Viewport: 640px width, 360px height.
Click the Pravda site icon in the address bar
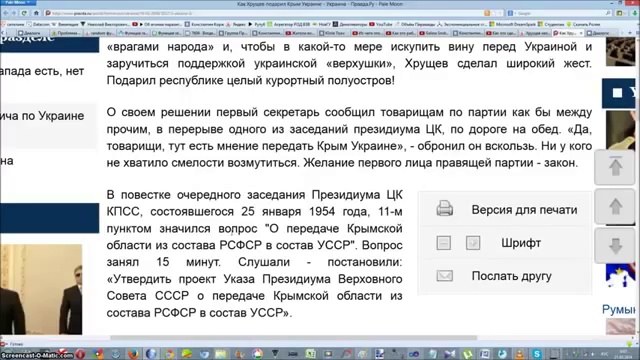pyautogui.click(x=48, y=13)
